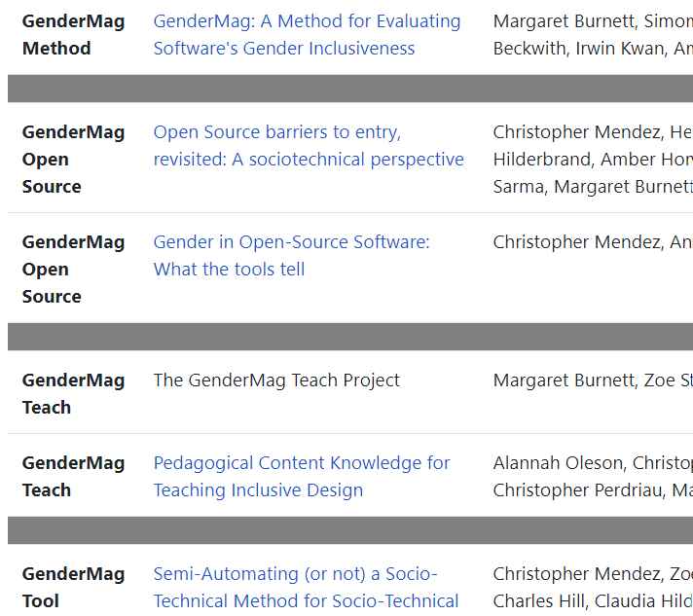
Task: Click 'The GenderMag Teach Project' title text
Action: [276, 380]
